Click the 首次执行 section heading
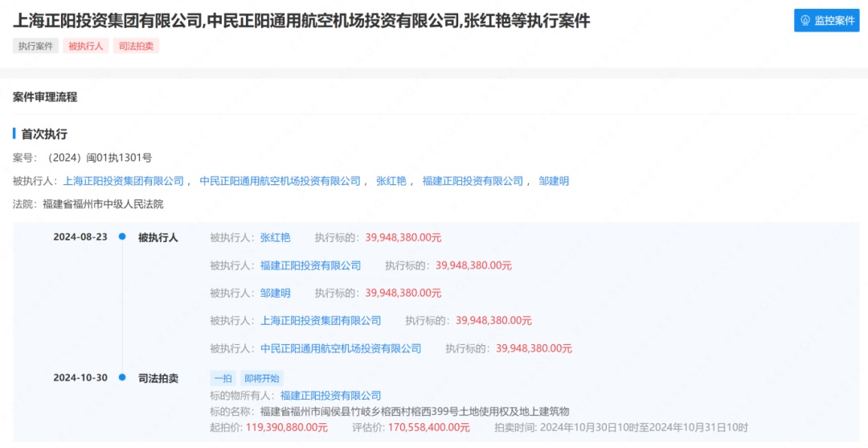Image resolution: width=868 pixels, height=448 pixels. point(44,134)
